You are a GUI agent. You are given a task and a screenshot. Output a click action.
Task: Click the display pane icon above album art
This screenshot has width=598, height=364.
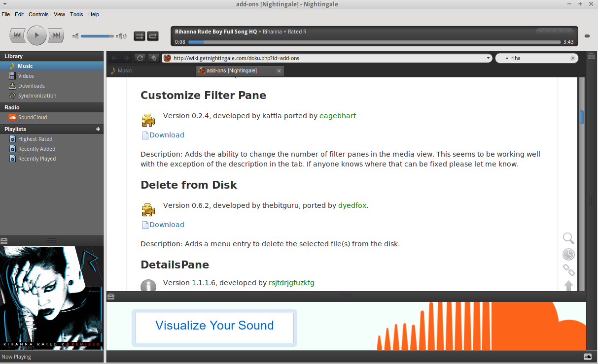(4, 241)
